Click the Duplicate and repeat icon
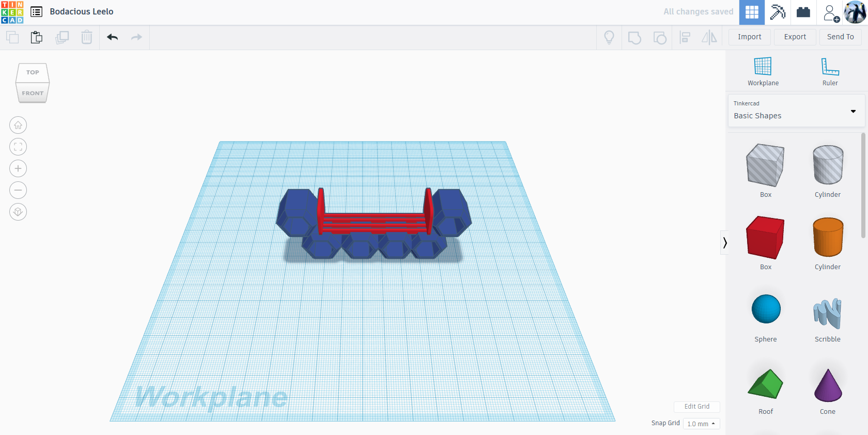Viewport: 868px width, 435px height. click(62, 37)
